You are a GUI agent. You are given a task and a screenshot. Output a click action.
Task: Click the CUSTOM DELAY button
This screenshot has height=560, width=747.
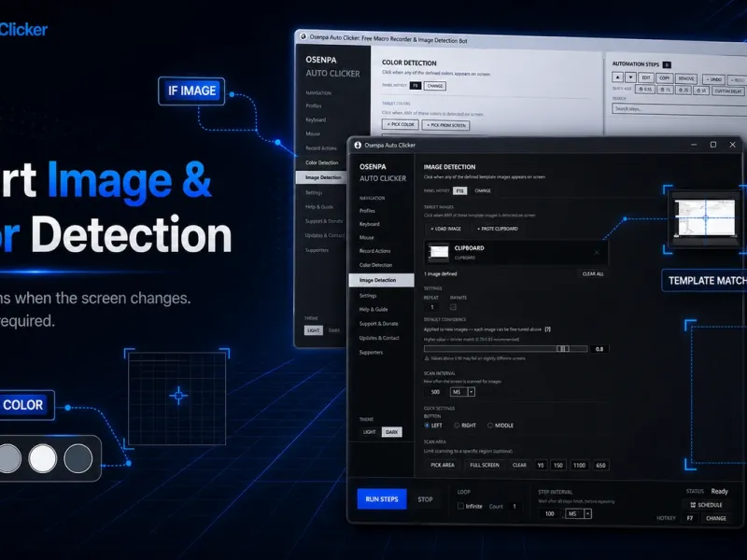click(x=728, y=91)
